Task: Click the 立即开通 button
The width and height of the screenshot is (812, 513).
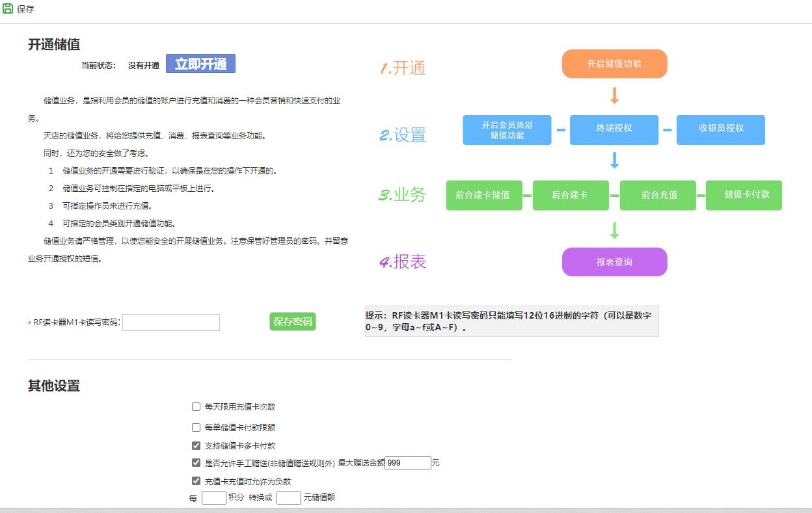Action: 201,63
